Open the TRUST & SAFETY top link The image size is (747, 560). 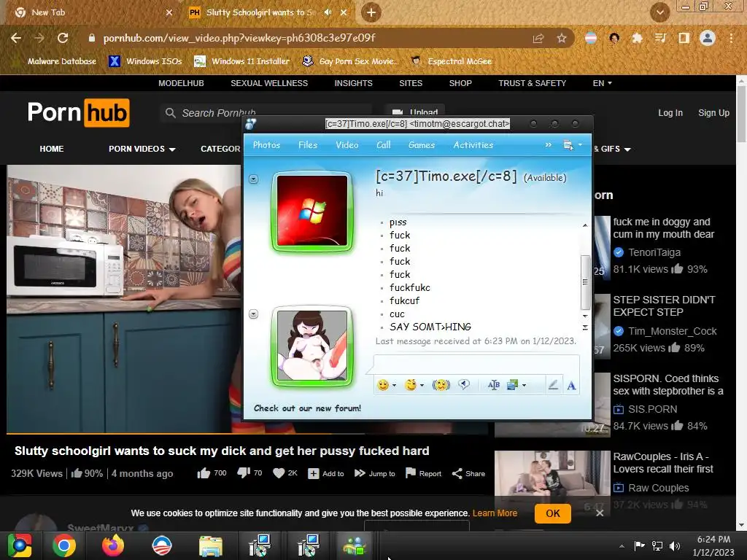coord(532,83)
